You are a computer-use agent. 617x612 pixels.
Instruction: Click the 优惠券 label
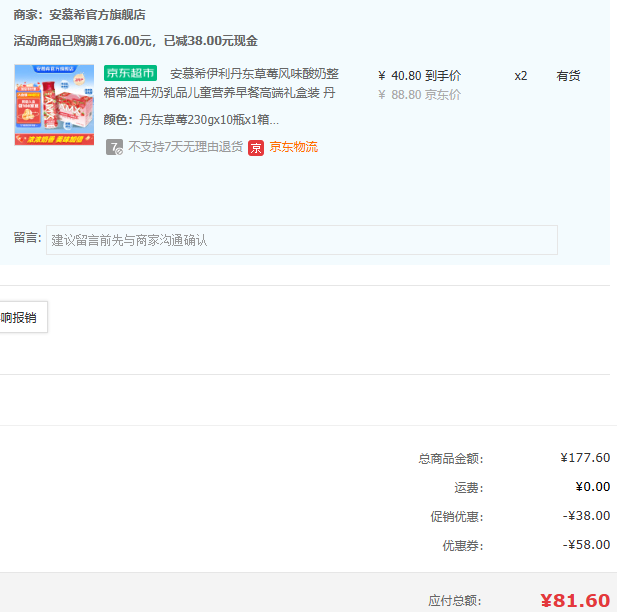point(463,545)
